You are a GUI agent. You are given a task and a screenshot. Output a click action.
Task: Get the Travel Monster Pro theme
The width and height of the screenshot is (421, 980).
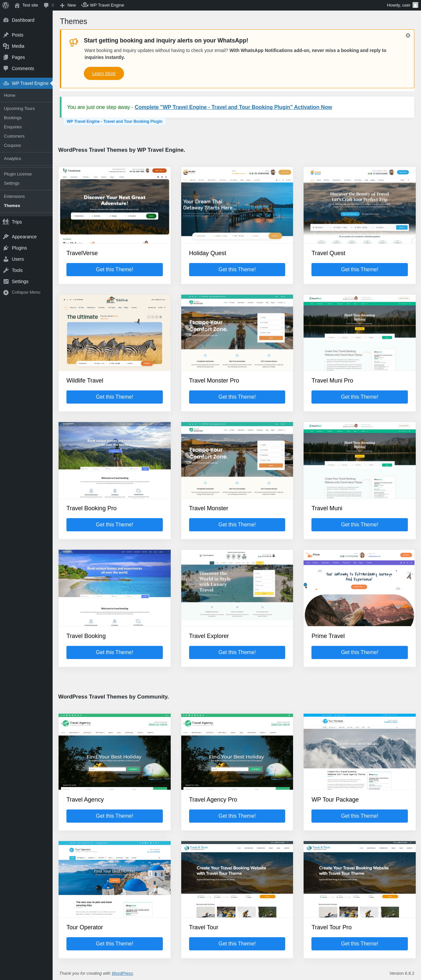coord(237,397)
